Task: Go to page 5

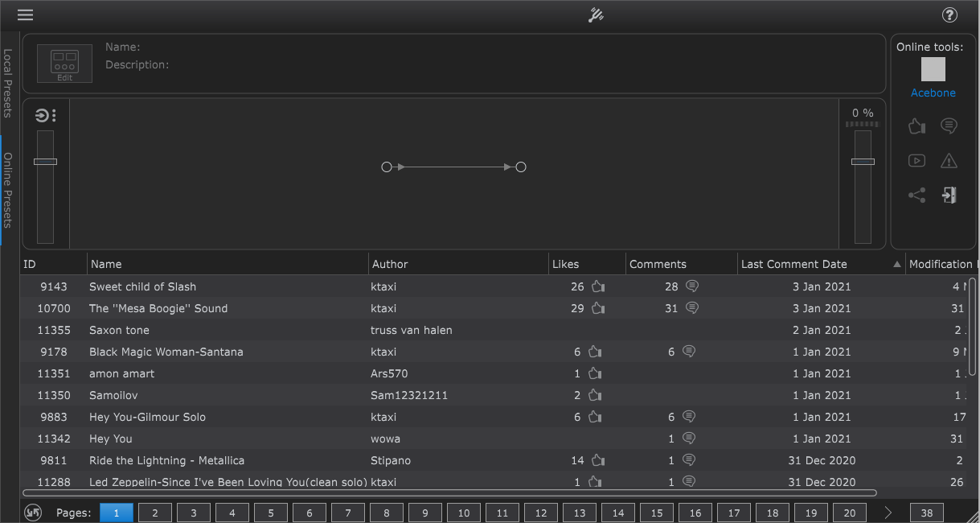Action: (271, 513)
